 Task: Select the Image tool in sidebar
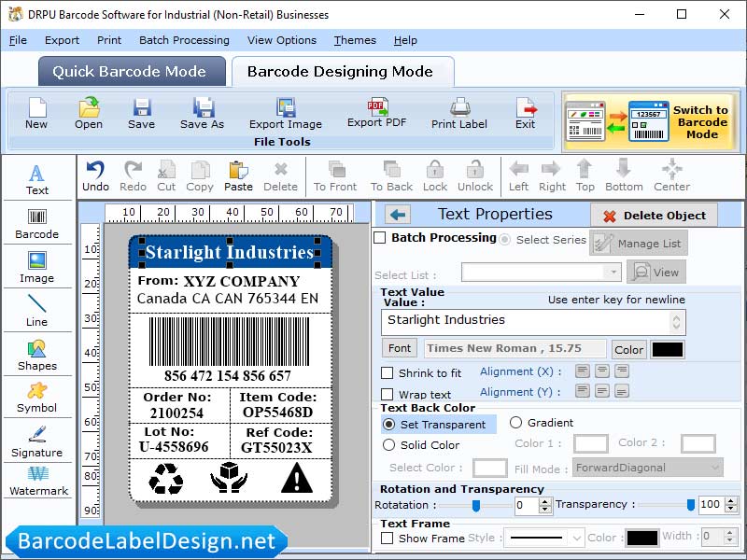click(x=37, y=268)
